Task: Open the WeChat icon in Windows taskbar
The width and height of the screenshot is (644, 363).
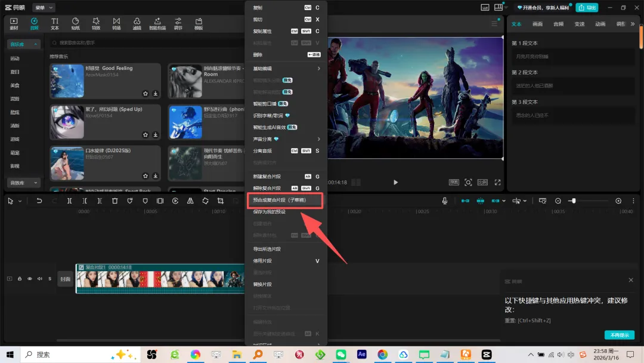Action: (x=341, y=355)
